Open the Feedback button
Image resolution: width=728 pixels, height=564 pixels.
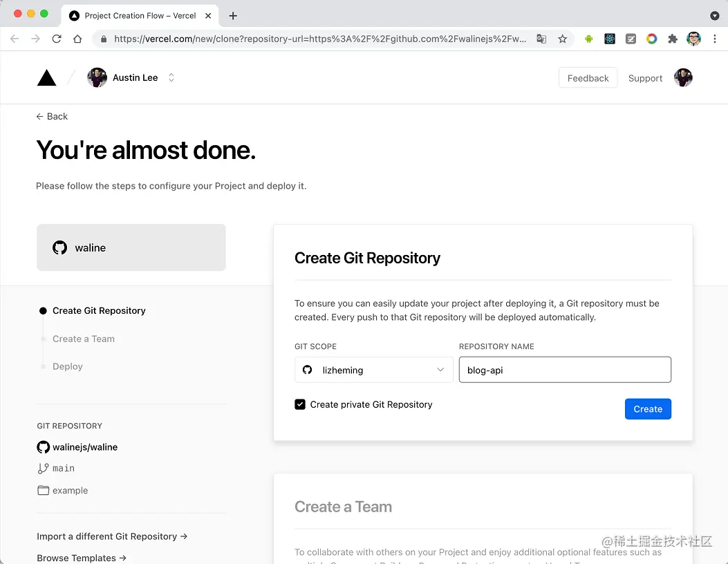point(588,78)
